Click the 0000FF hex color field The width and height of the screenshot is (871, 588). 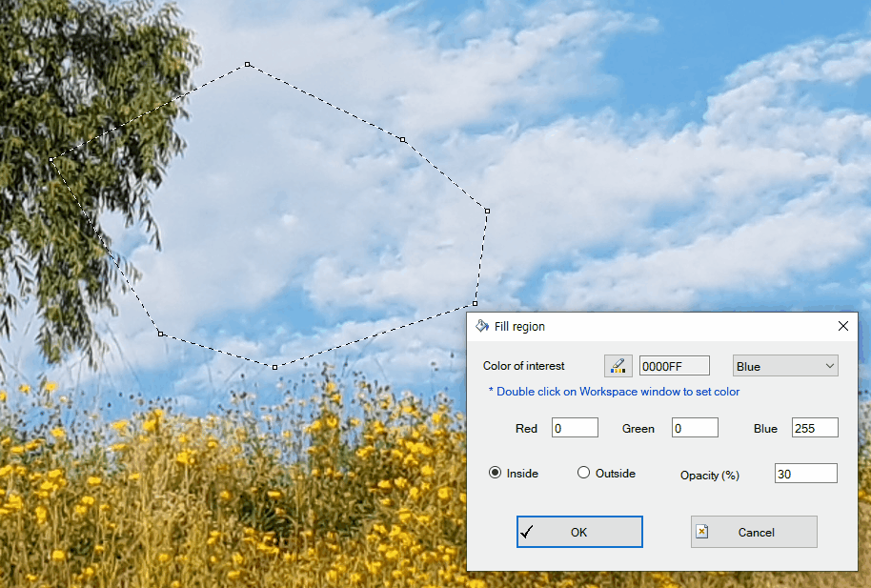click(674, 366)
